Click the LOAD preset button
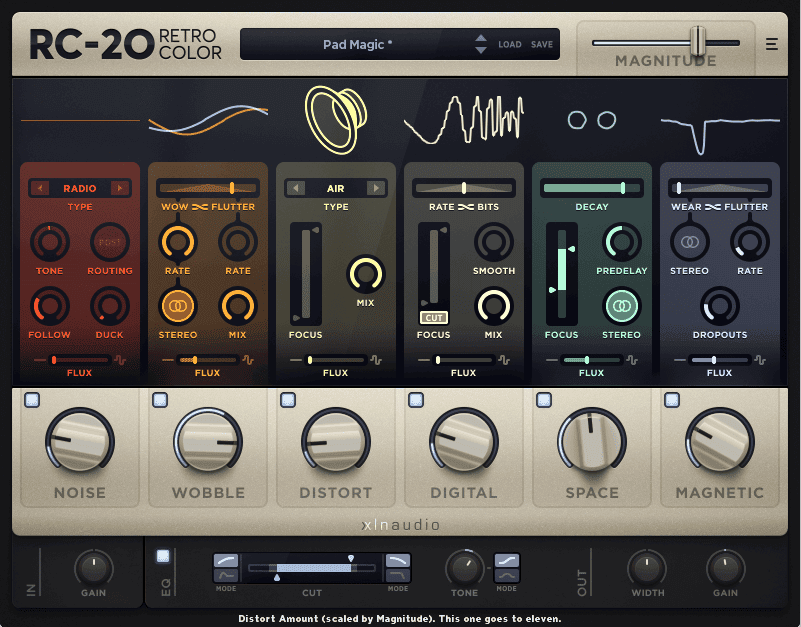 (510, 44)
